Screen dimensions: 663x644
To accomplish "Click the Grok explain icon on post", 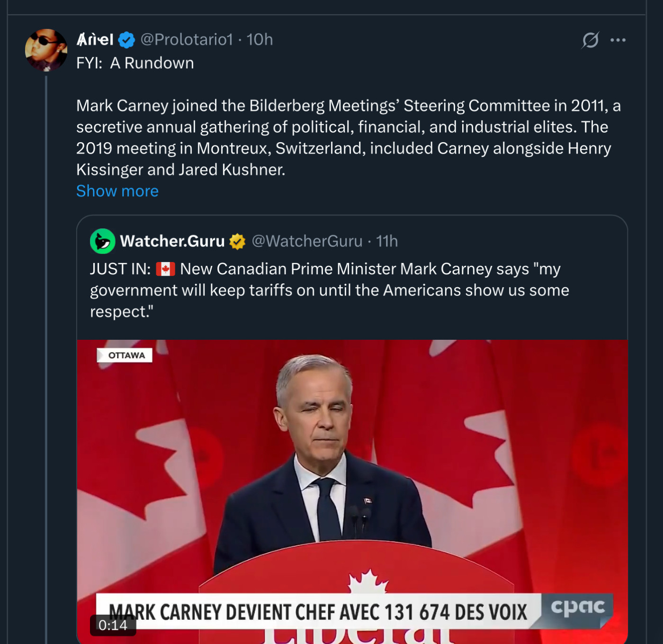I will click(591, 40).
